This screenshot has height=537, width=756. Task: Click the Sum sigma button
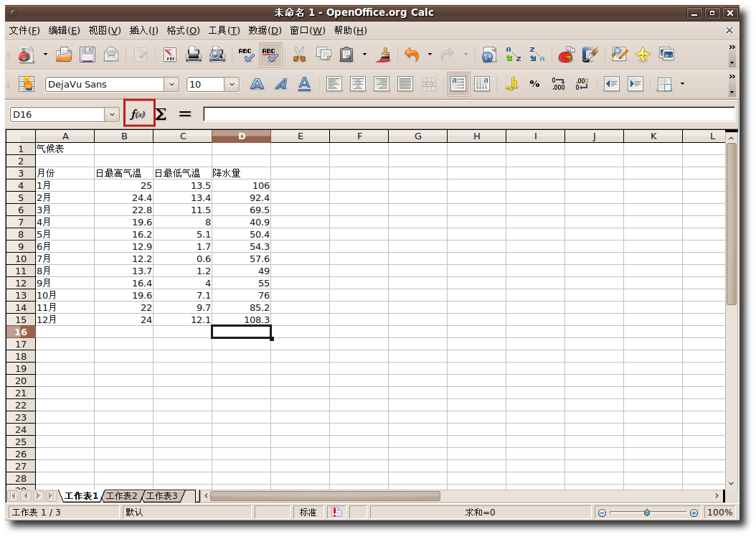coord(161,114)
